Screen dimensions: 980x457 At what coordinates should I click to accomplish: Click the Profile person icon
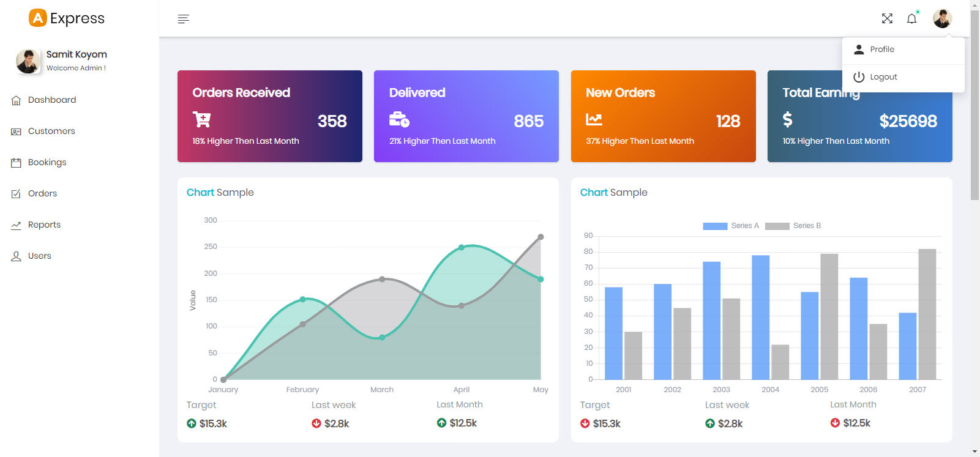pyautogui.click(x=859, y=50)
